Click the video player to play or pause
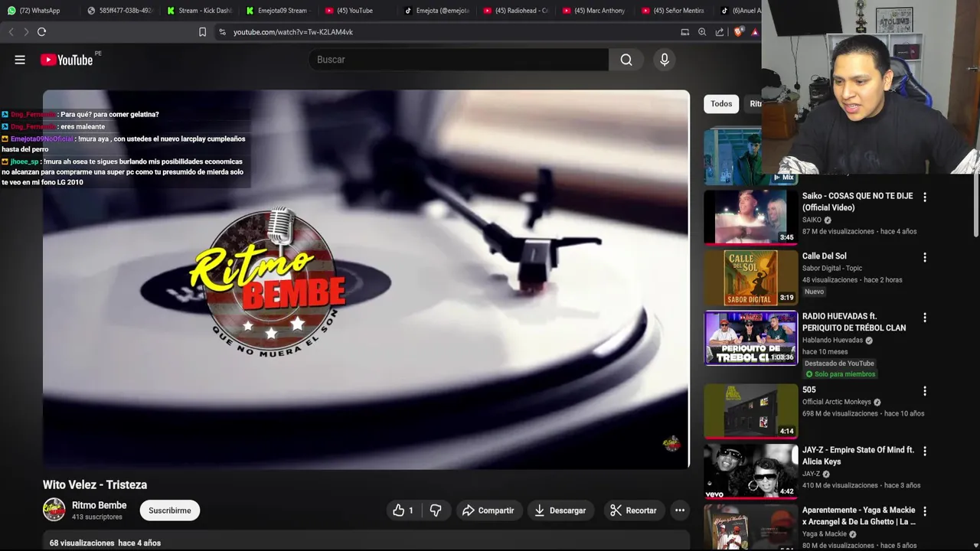The width and height of the screenshot is (980, 551). point(366,279)
